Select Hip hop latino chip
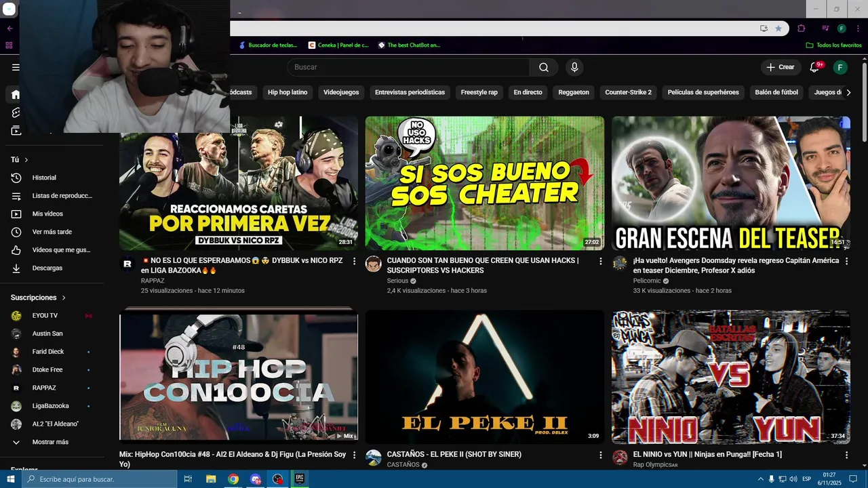 288,92
